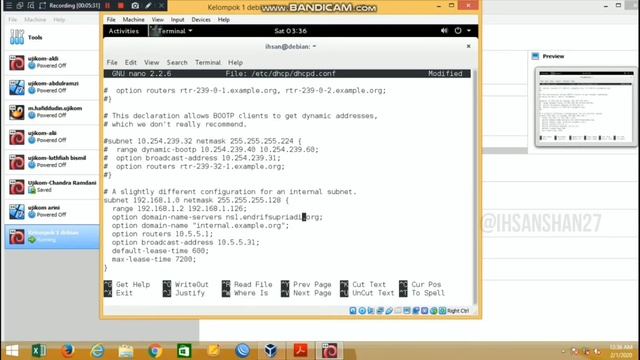Image resolution: width=640 pixels, height=360 pixels.
Task: Click hard disk activity status icon
Action: pyautogui.click(x=353, y=311)
